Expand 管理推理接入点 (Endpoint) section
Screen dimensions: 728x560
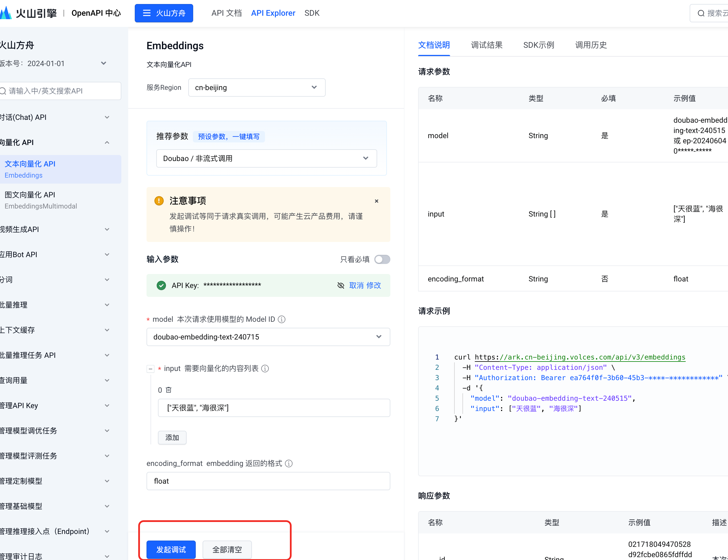[x=107, y=531]
